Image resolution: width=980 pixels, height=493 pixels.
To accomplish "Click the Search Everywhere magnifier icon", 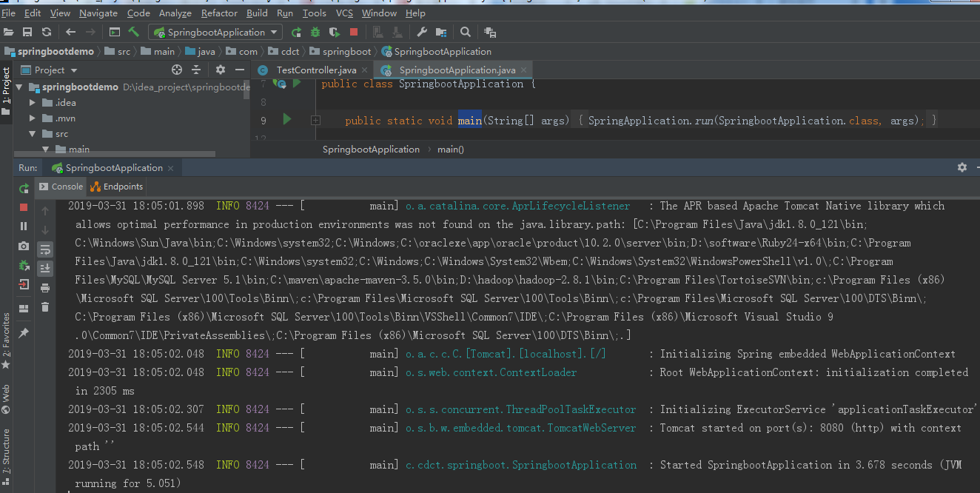I will (x=466, y=32).
